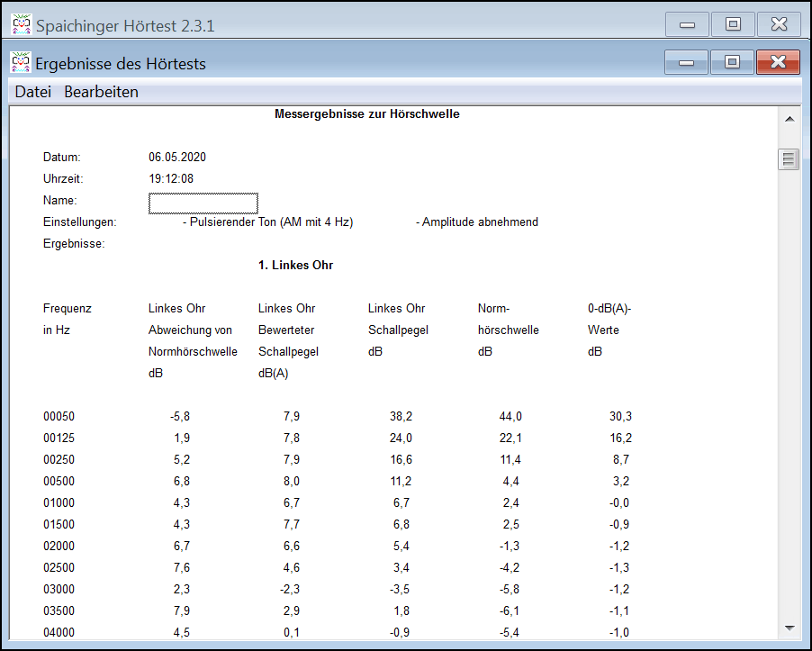Click the 0-dB(A) value -0,0

(x=619, y=502)
